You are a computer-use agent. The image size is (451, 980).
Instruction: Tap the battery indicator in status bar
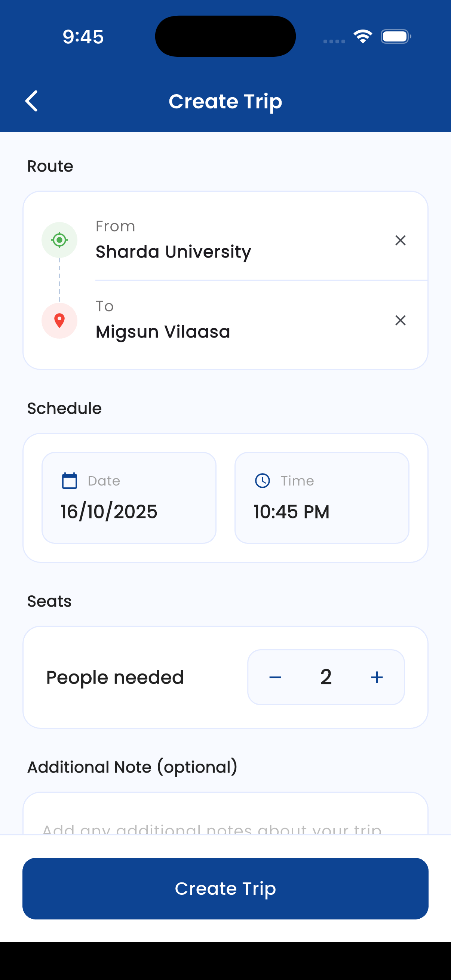tap(396, 37)
